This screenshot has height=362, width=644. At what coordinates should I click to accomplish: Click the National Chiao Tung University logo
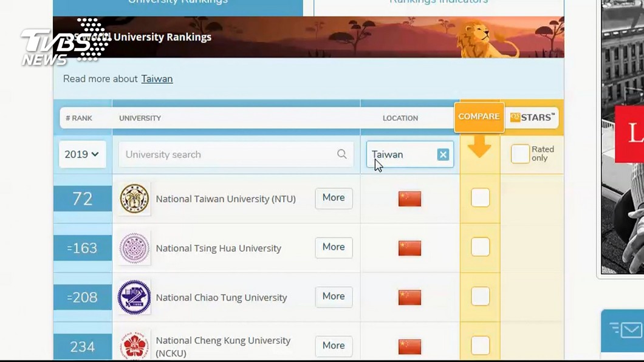point(134,297)
